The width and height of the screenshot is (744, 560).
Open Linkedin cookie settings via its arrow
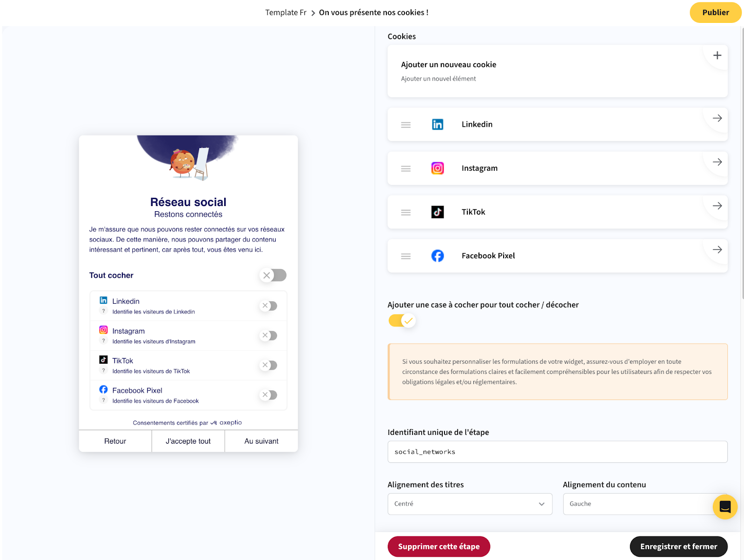pyautogui.click(x=717, y=118)
